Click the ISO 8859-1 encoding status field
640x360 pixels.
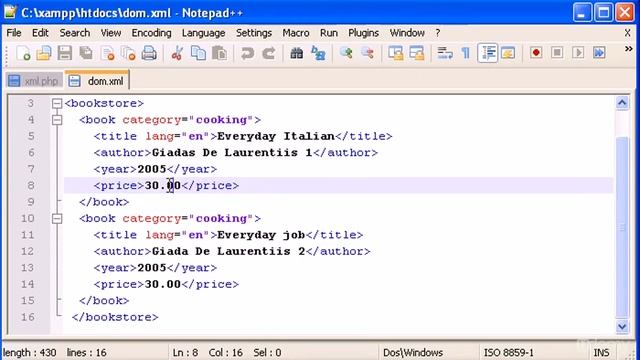click(509, 352)
